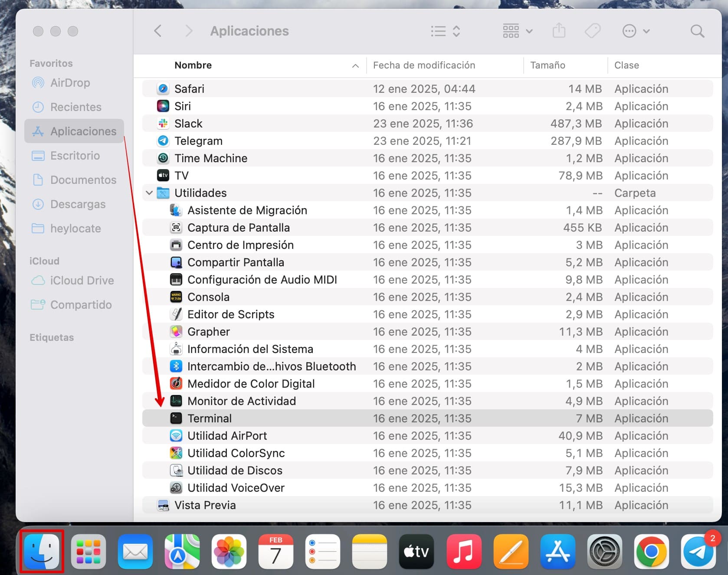Image resolution: width=728 pixels, height=575 pixels.
Task: Select the Editor de Scripts row
Action: tap(427, 314)
